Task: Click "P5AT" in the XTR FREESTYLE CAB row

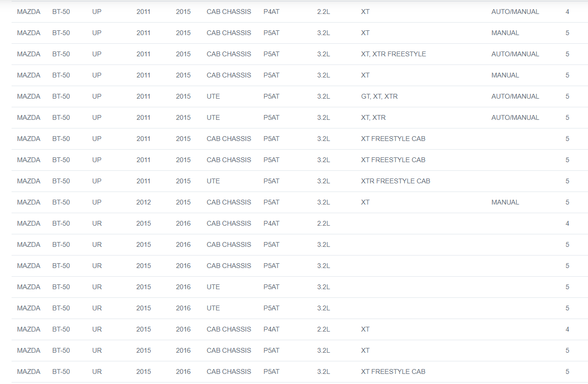Action: coord(271,181)
